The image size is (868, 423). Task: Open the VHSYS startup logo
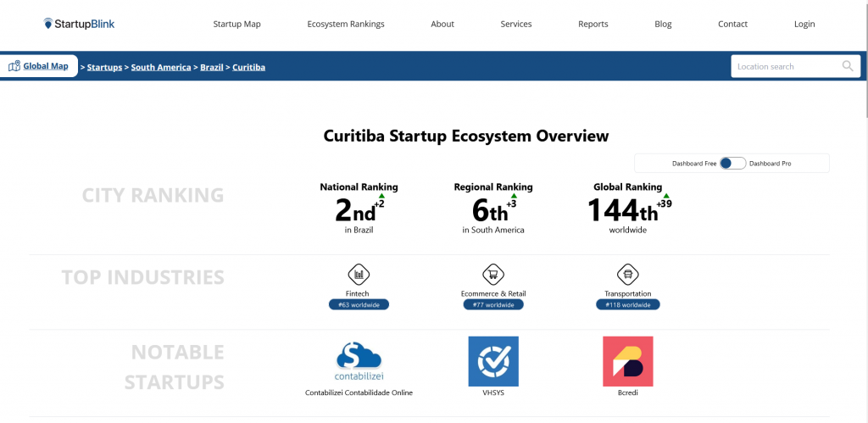493,361
